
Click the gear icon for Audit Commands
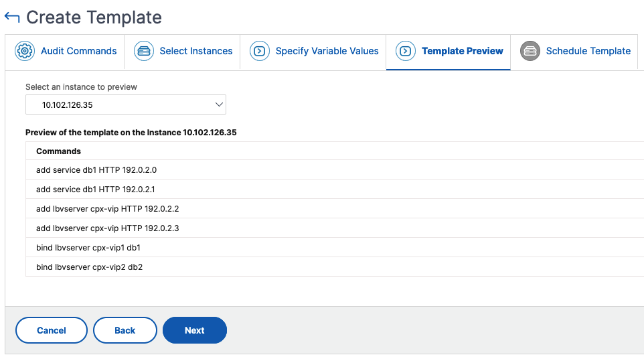[25, 51]
